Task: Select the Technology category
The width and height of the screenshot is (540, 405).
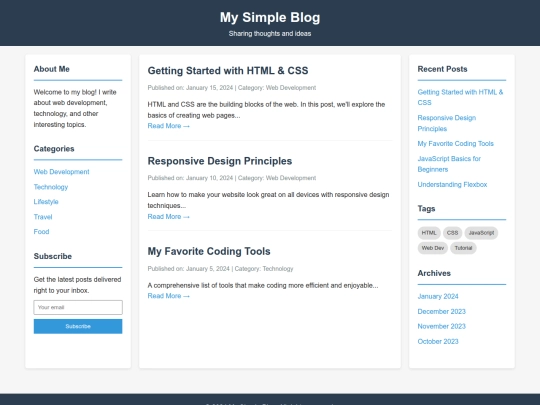Action: 51,187
